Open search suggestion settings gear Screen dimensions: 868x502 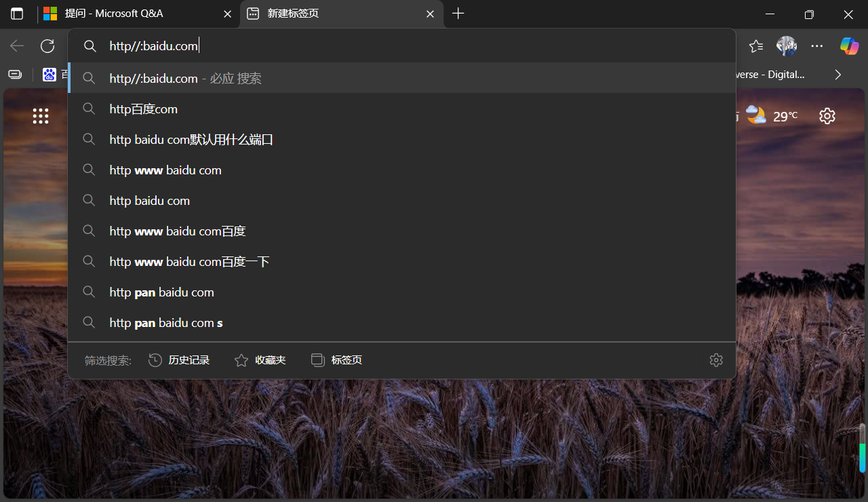pyautogui.click(x=716, y=360)
